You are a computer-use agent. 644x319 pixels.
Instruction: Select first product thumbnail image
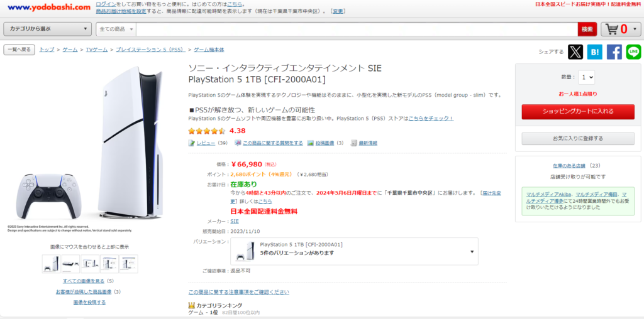pyautogui.click(x=52, y=264)
